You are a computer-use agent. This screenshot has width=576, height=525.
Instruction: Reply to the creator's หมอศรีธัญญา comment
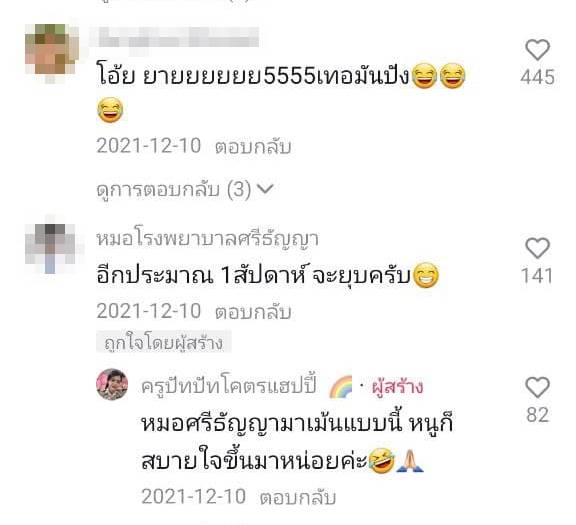[298, 497]
